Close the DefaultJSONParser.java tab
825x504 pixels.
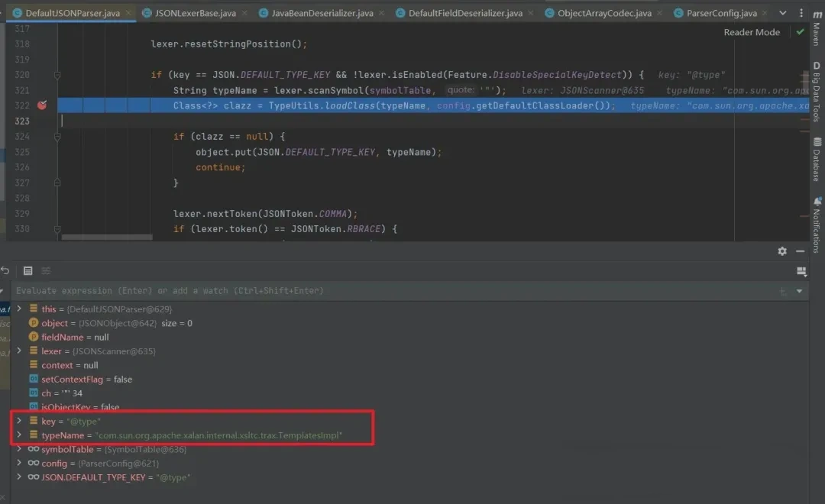[x=128, y=13]
